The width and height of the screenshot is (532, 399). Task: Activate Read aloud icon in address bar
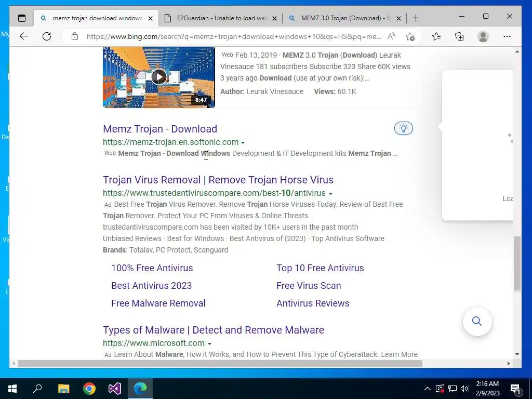pyautogui.click(x=391, y=36)
